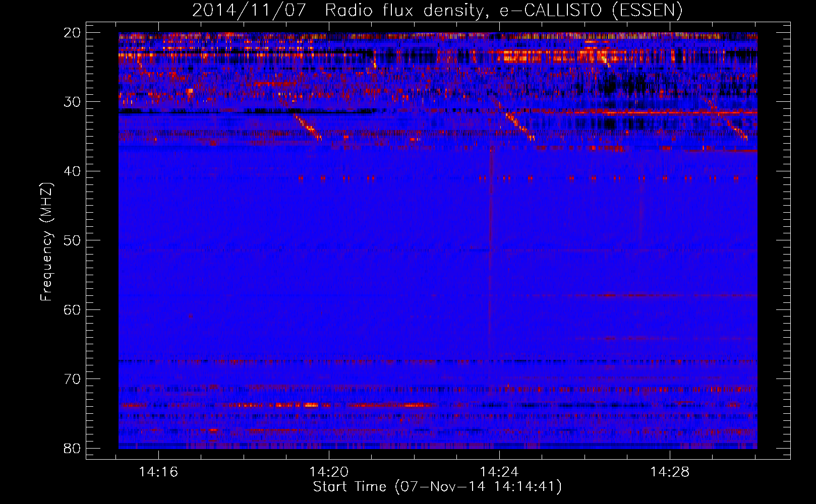The height and width of the screenshot is (504, 816).
Task: Click the 14:24 time tick label
Action: (499, 472)
